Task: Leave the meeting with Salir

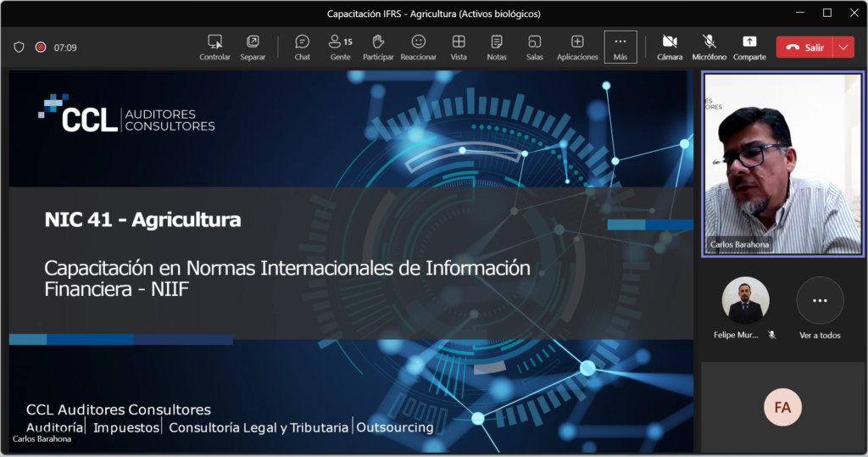Action: click(x=804, y=47)
